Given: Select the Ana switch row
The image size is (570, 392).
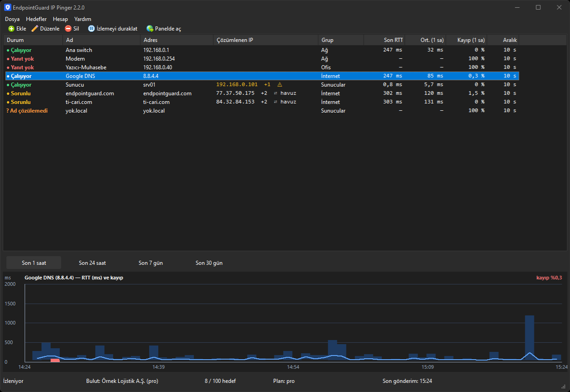Looking at the screenshot, I should (x=261, y=50).
